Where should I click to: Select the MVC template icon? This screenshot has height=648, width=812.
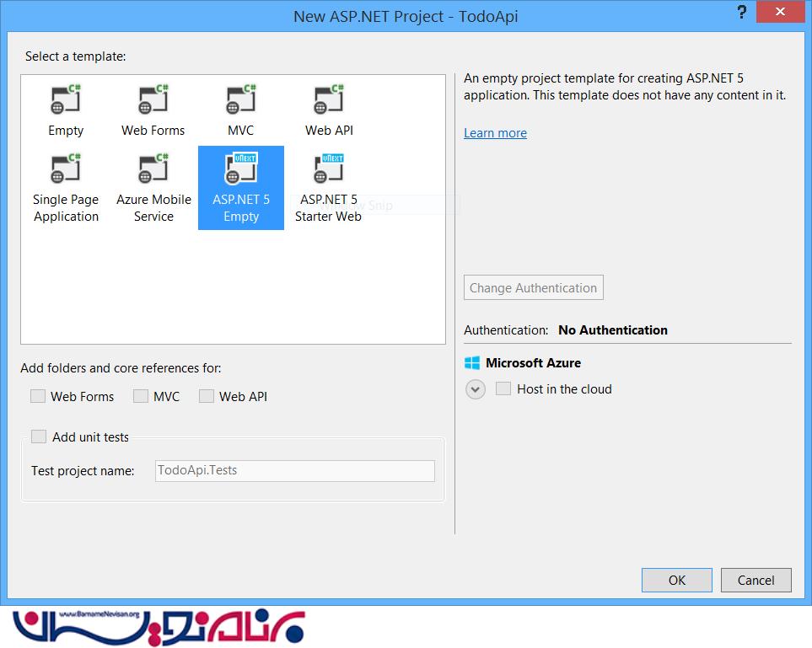click(240, 100)
